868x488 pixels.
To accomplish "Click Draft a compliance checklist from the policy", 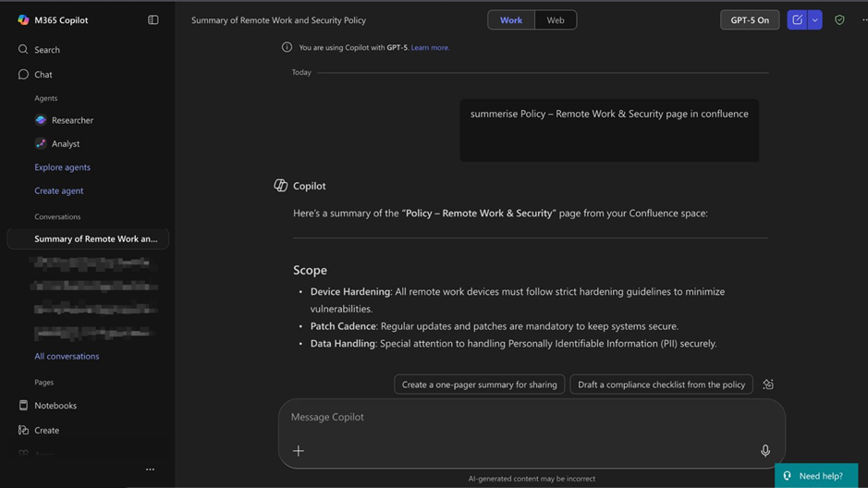I will [x=662, y=384].
